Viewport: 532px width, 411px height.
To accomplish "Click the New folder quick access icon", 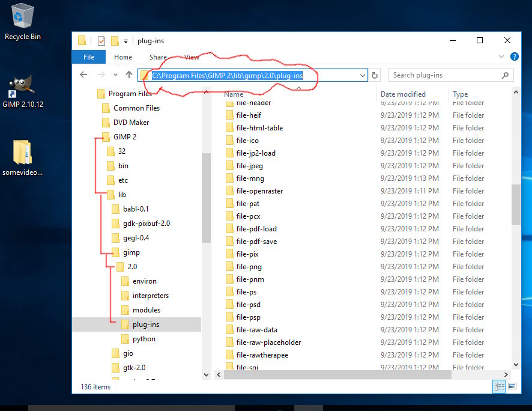I will pos(115,41).
